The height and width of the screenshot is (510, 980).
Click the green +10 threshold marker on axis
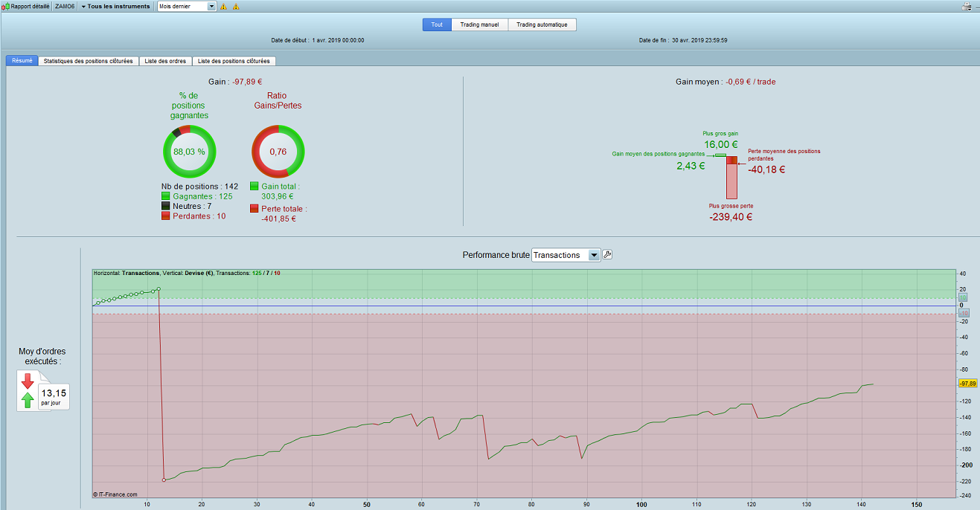(963, 297)
